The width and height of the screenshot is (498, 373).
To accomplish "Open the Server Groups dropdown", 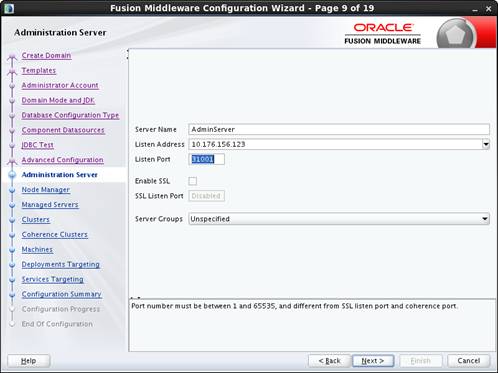I will click(339, 219).
